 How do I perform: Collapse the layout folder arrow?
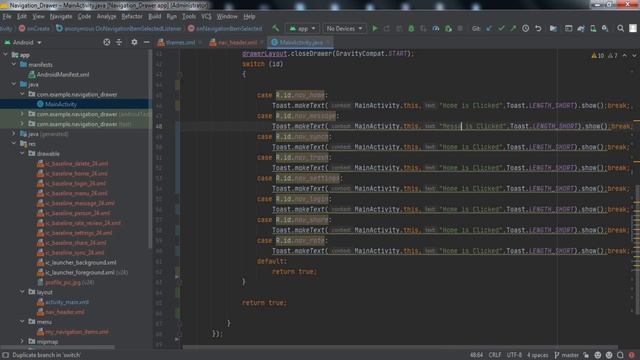[22, 292]
